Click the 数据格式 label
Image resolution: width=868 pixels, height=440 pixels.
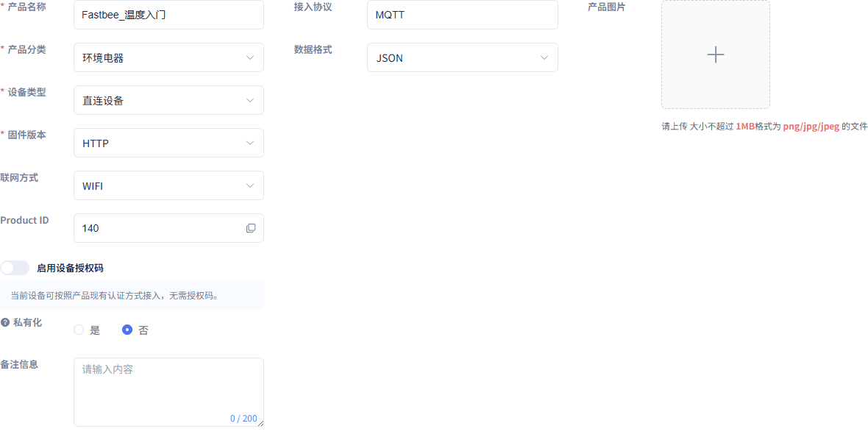pos(313,49)
